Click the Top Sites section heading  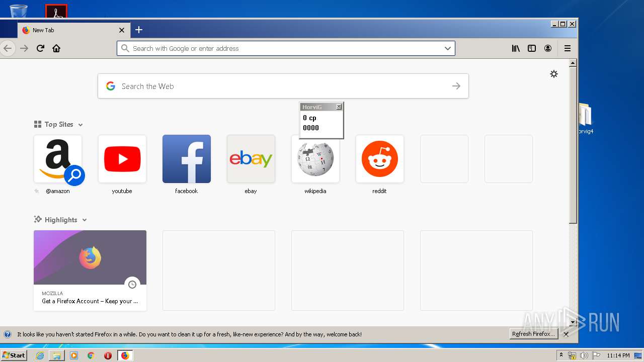(59, 125)
